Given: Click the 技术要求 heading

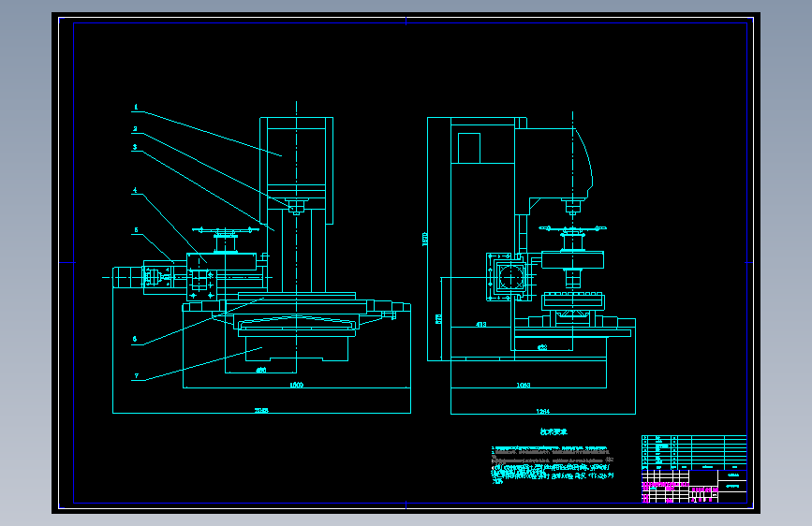Looking at the screenshot, I should 554,431.
